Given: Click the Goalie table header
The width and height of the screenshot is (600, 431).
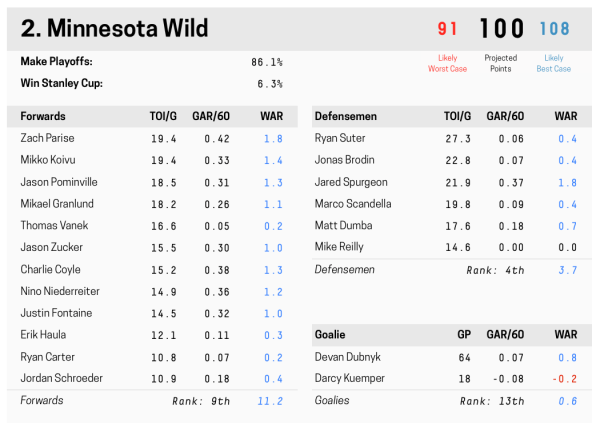Looking at the screenshot, I should [330, 336].
